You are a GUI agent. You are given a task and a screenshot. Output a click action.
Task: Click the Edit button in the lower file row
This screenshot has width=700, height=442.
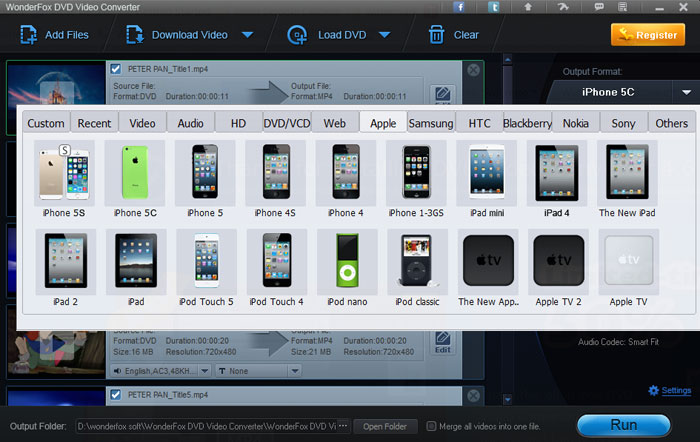pyautogui.click(x=443, y=342)
